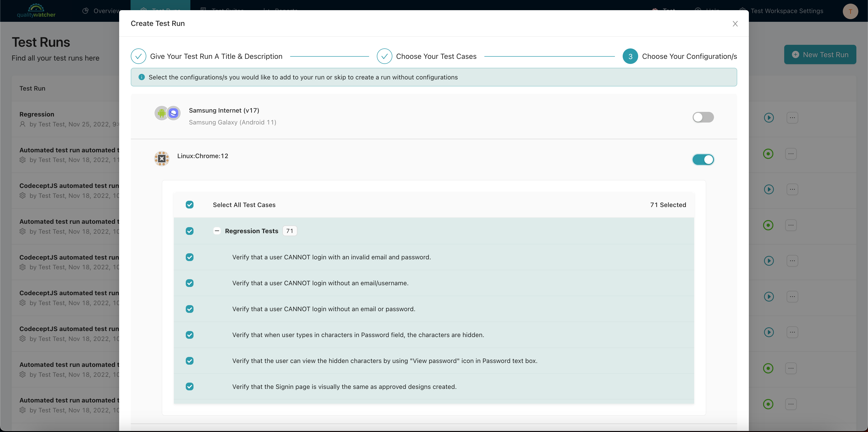Screen dimensions: 868x432
Task: Click the Android icon for Samsung configuration
Action: point(161,113)
